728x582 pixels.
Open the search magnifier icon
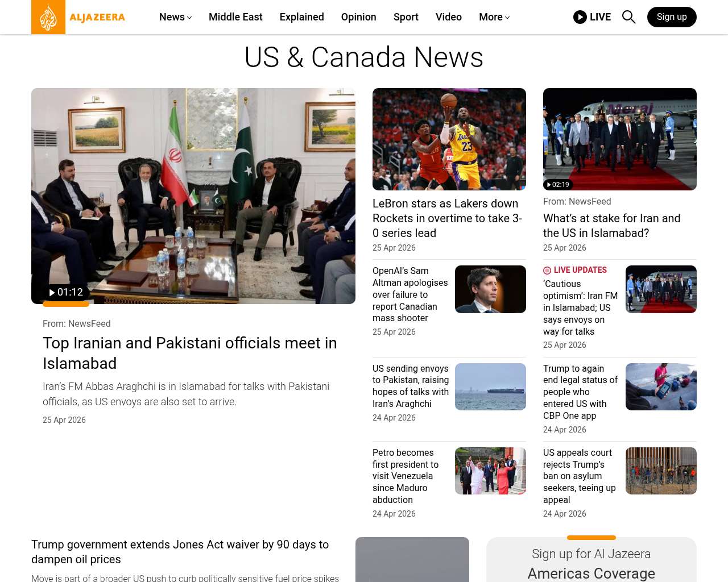(x=628, y=17)
